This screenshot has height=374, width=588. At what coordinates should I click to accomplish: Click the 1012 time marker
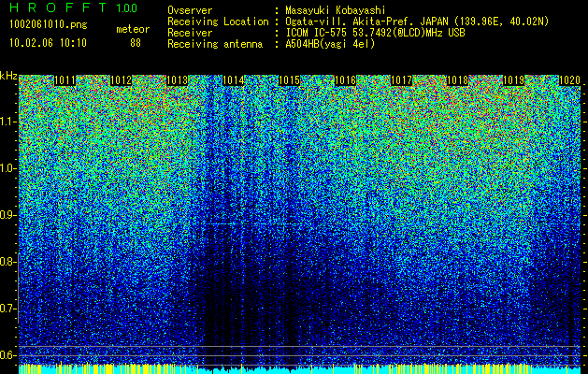pos(122,80)
